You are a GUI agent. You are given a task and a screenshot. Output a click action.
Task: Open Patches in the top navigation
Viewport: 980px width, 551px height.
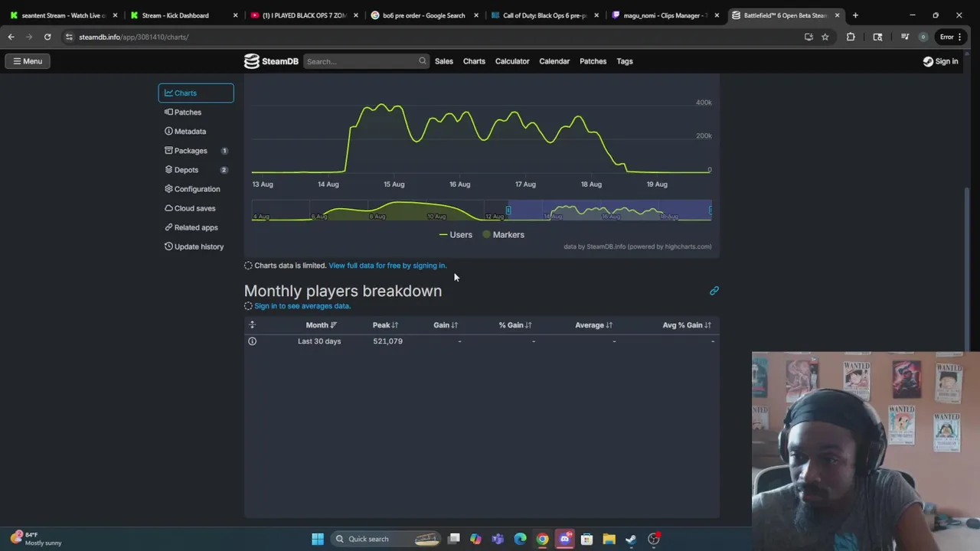[593, 61]
